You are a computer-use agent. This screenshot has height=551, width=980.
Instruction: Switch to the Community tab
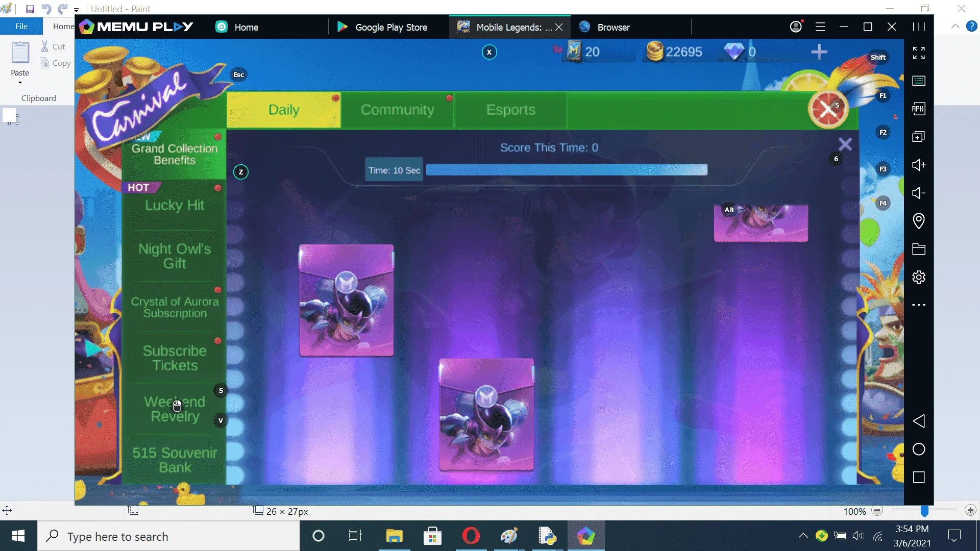click(397, 110)
